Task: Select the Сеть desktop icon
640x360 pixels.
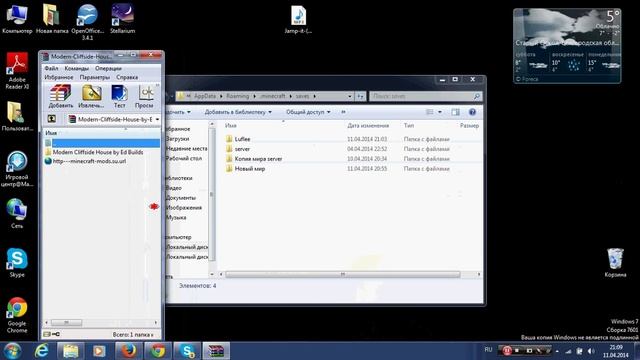Action: 17,213
